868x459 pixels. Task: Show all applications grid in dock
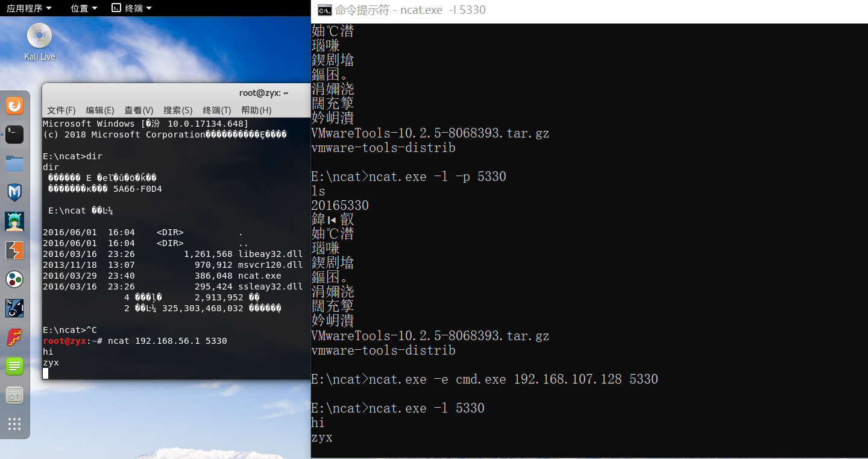pos(14,424)
